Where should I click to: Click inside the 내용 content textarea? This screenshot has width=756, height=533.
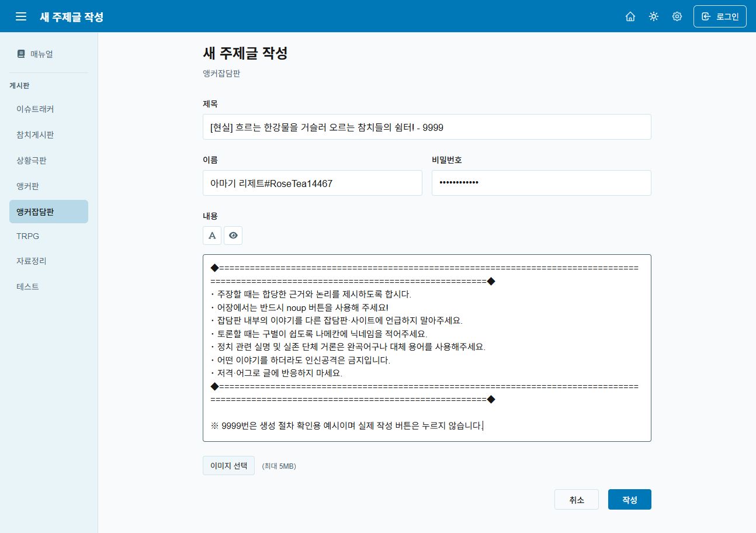(x=427, y=348)
